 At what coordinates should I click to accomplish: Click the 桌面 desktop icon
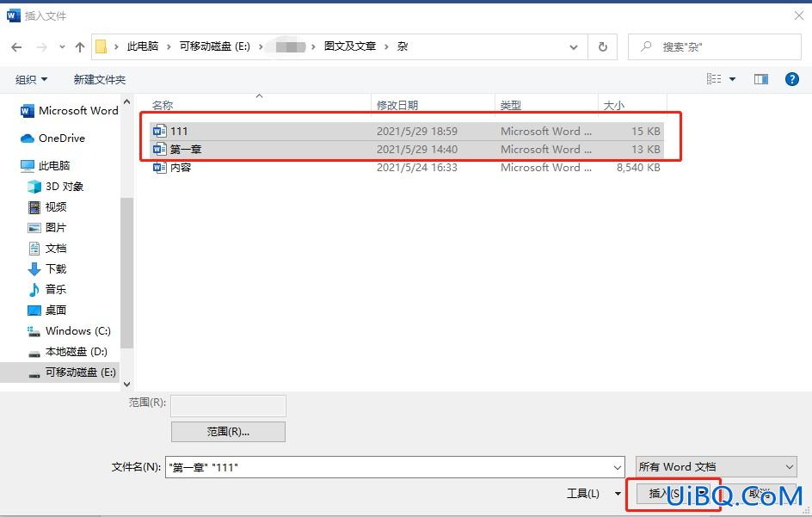(34, 311)
